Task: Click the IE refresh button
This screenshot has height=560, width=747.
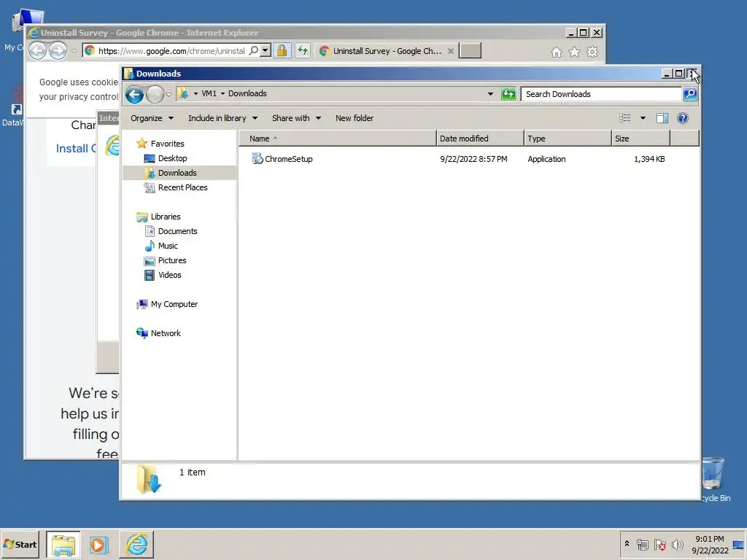Action: 303,50
